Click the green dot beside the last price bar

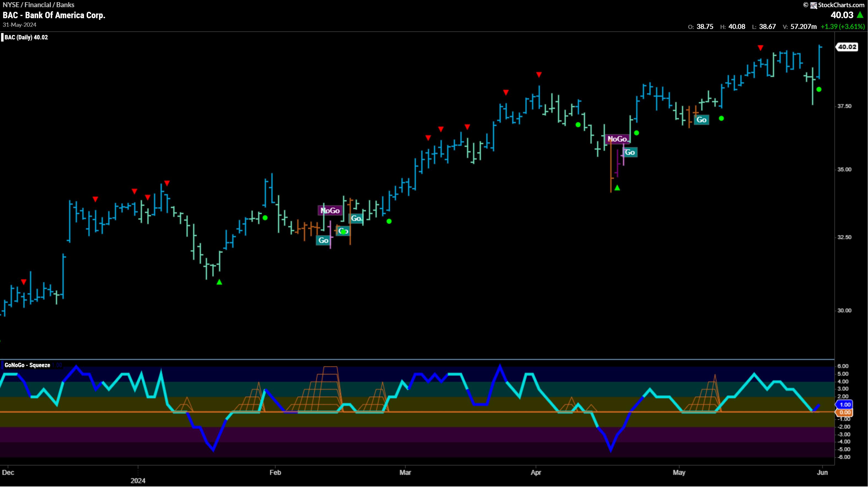coord(819,90)
